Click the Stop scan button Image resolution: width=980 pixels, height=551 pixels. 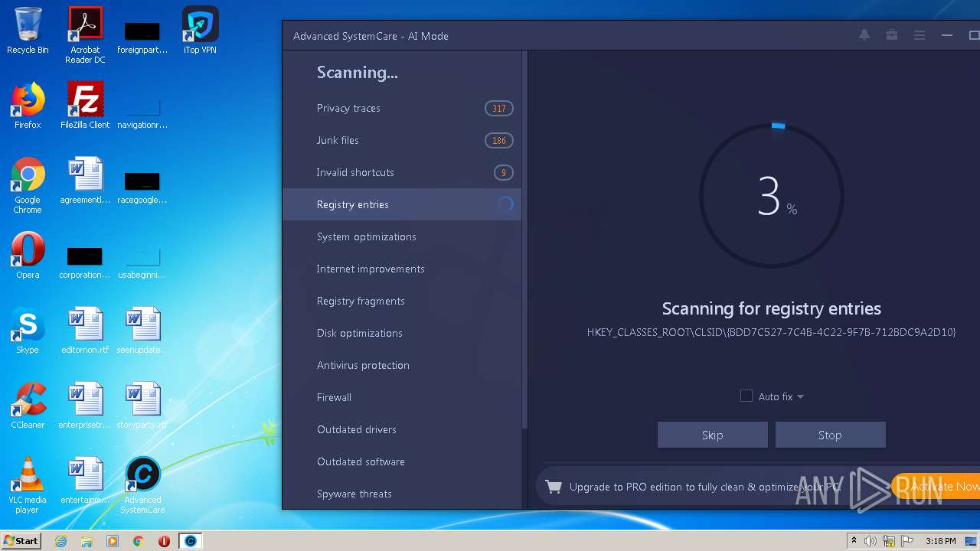pyautogui.click(x=830, y=435)
